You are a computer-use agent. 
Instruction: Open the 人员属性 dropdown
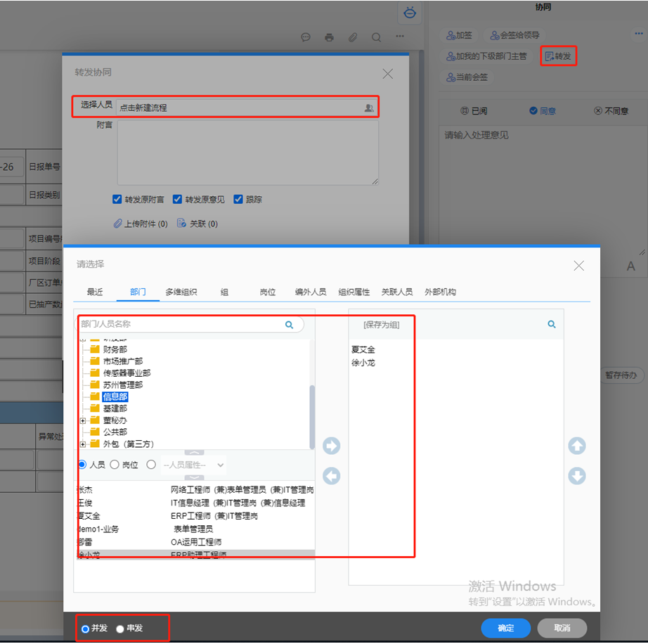pos(193,465)
